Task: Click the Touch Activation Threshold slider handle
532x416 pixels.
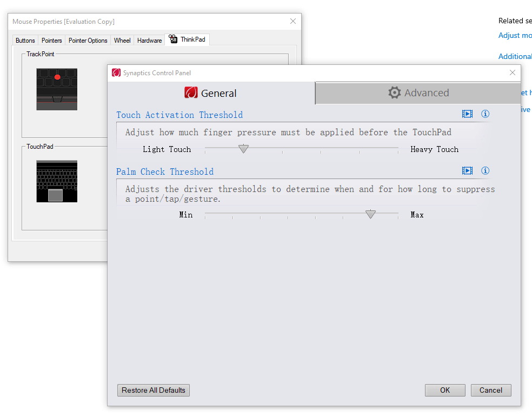Action: click(x=243, y=149)
